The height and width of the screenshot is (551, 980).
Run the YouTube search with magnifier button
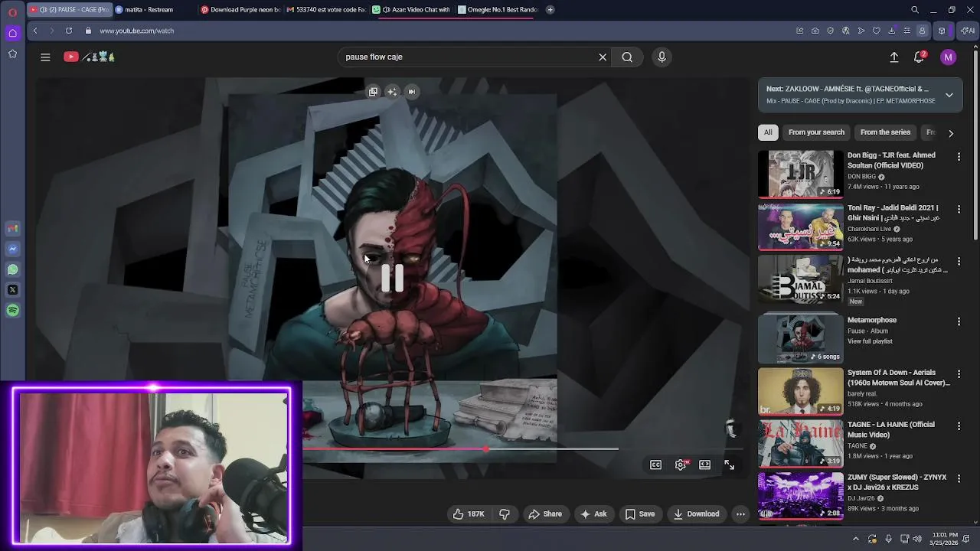[x=627, y=57]
